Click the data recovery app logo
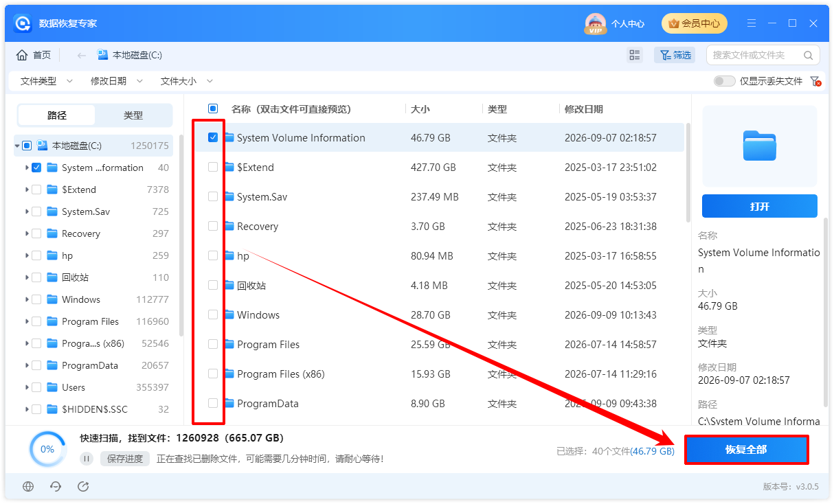This screenshot has width=834, height=504. [23, 23]
